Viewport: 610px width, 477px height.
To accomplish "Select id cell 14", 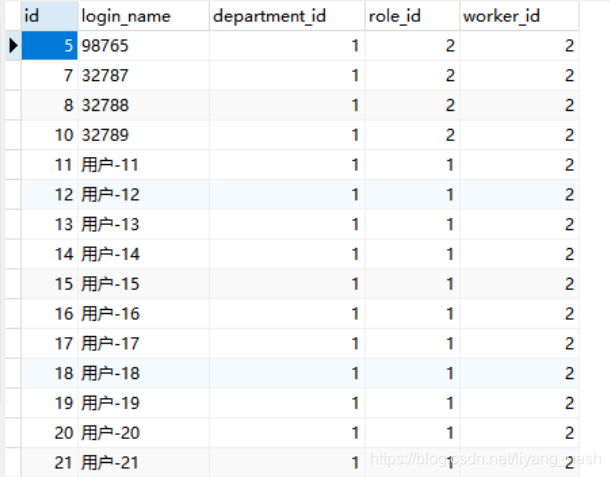I will coord(49,254).
